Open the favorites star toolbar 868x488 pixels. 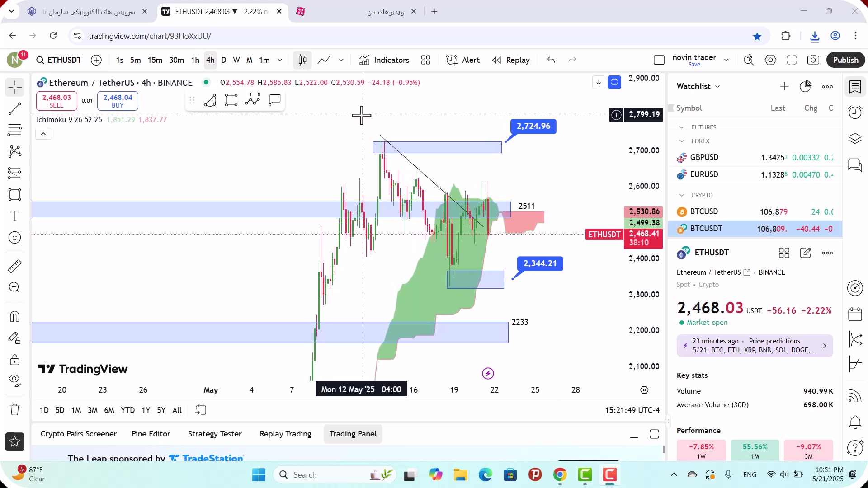pyautogui.click(x=15, y=442)
